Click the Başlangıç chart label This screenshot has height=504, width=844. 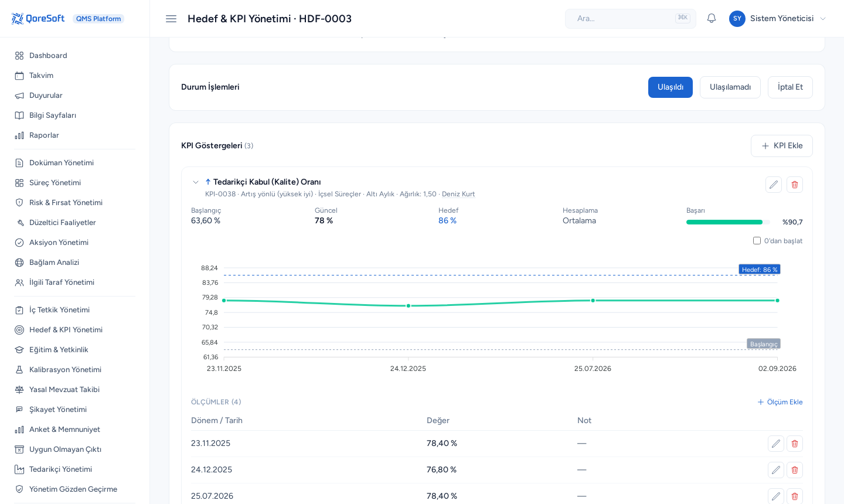[x=764, y=344]
